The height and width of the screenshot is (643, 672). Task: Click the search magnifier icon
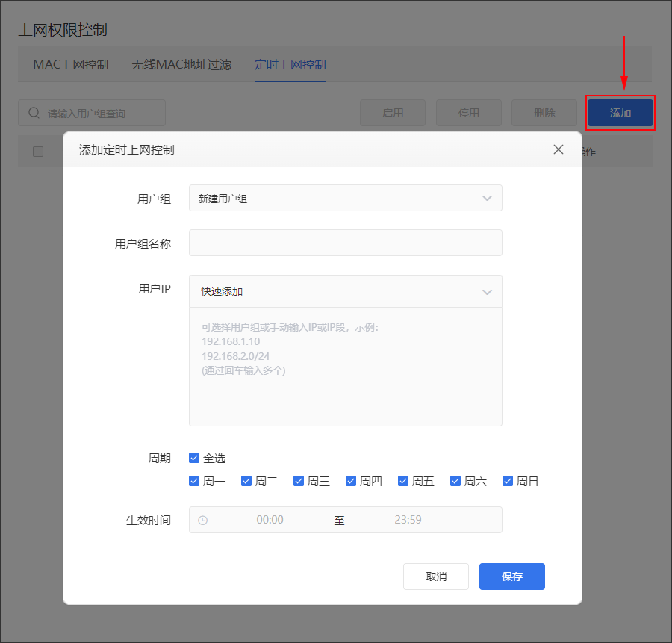[x=34, y=113]
